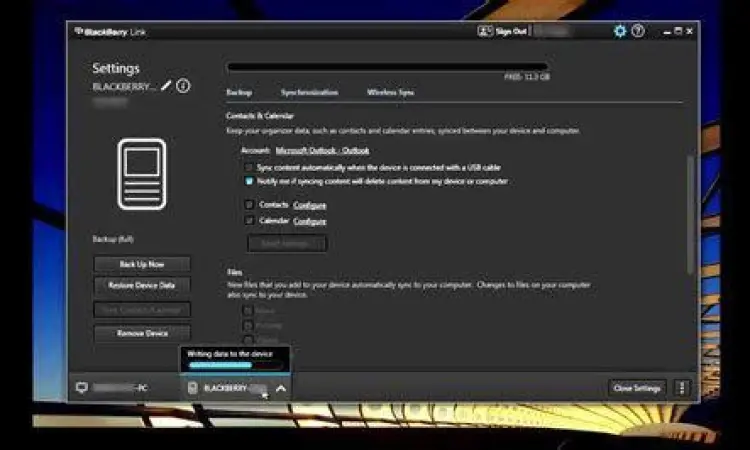Image resolution: width=750 pixels, height=450 pixels.
Task: Click the Close Settings button
Action: 637,388
